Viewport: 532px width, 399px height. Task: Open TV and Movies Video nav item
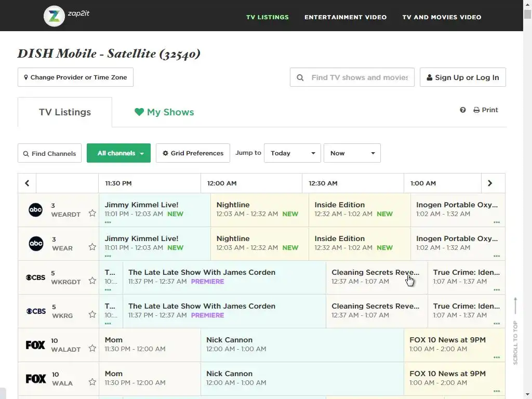(442, 17)
